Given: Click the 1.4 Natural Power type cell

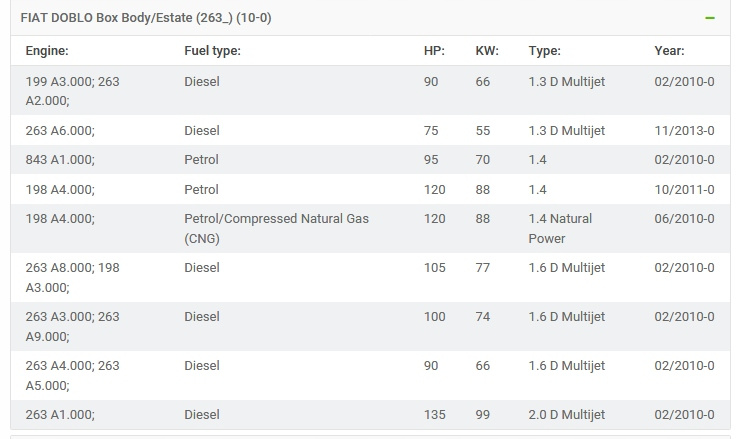Looking at the screenshot, I should click(x=560, y=228).
